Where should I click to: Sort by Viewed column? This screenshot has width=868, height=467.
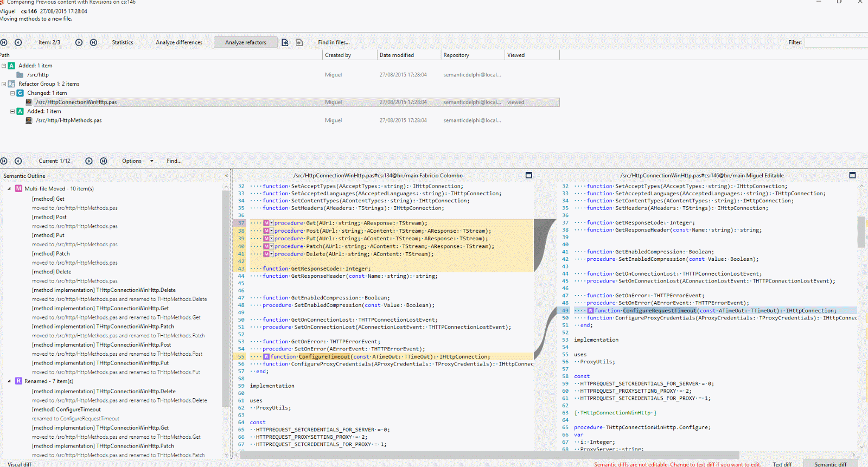pyautogui.click(x=532, y=55)
